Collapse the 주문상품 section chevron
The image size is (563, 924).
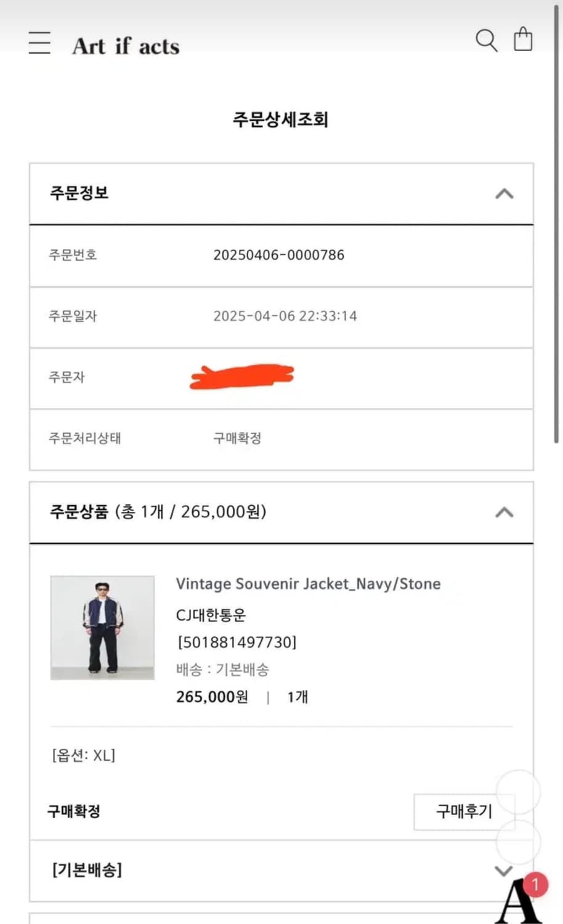(x=504, y=512)
